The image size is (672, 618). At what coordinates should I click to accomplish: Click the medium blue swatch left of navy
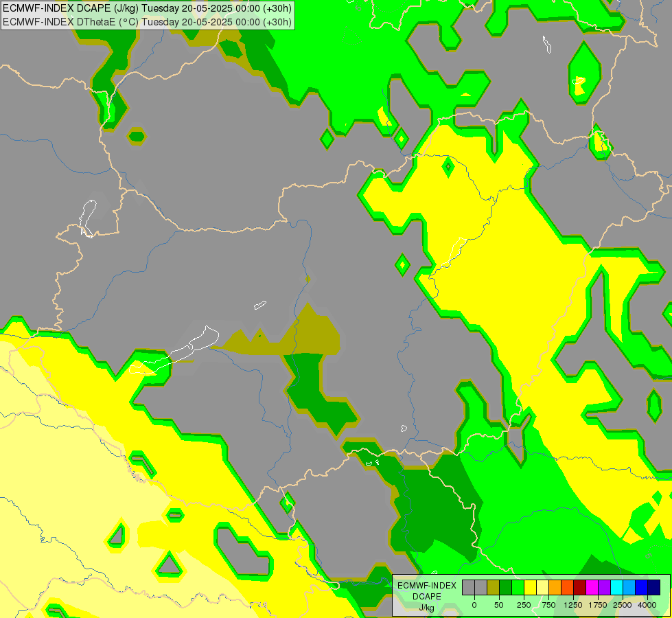(641, 587)
